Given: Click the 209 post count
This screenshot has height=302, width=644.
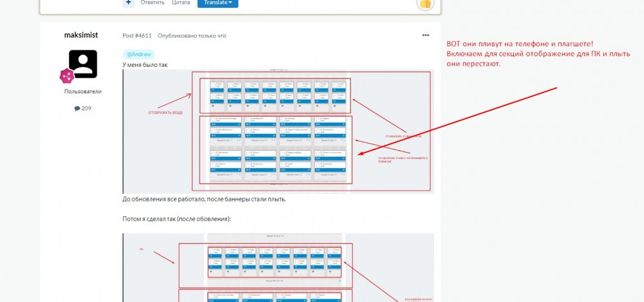Looking at the screenshot, I should tap(86, 108).
